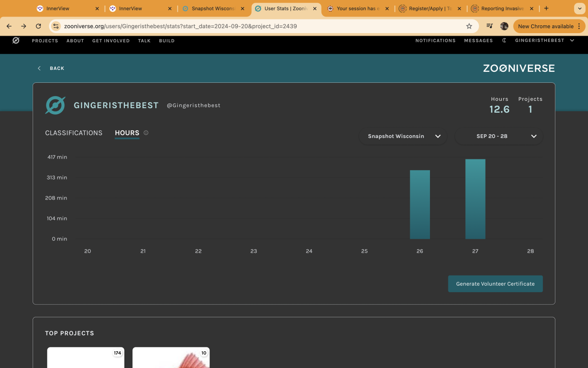588x368 pixels.
Task: Open the BUILD nav link
Action: 167,40
